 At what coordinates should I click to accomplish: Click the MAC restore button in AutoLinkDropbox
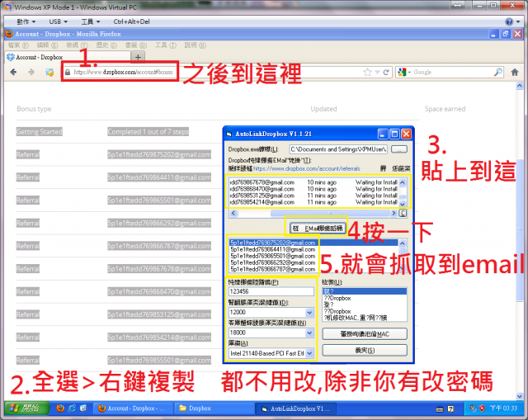pos(365,334)
